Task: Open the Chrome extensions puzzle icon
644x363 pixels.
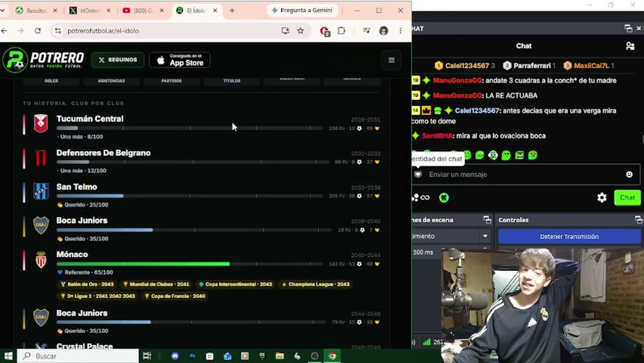Action: pos(341,31)
